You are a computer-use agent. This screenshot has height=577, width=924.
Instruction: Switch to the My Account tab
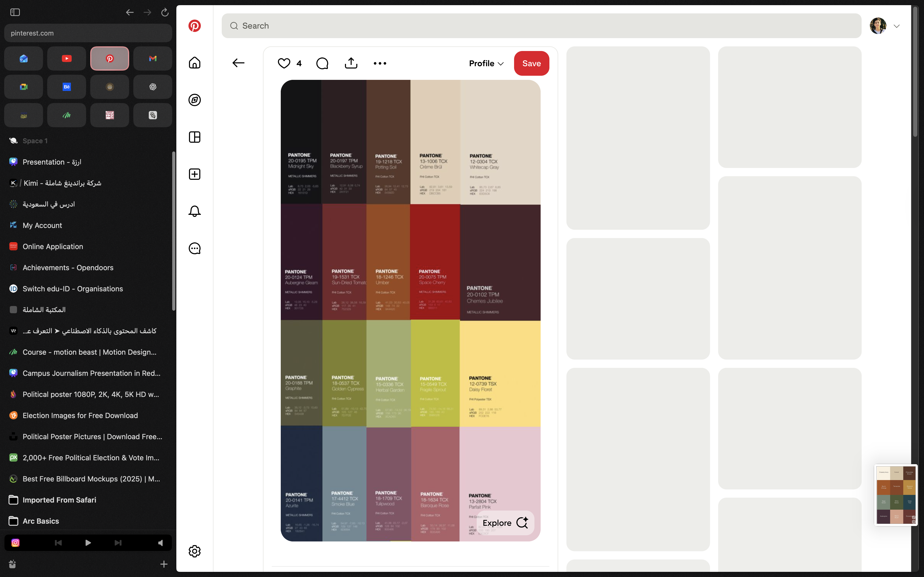42,225
